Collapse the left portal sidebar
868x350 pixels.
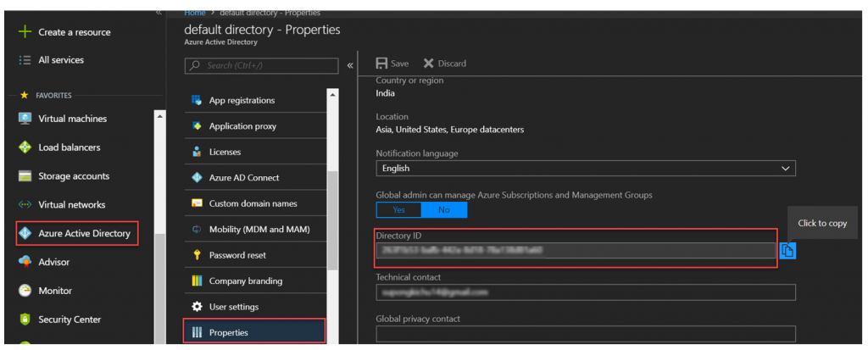pos(159,12)
